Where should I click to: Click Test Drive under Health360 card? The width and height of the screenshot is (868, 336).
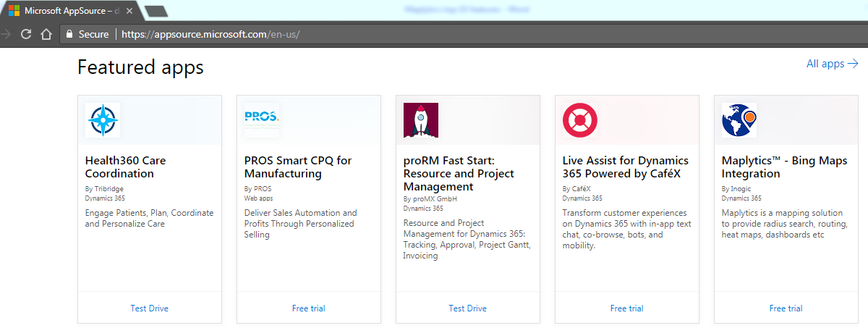click(x=150, y=308)
